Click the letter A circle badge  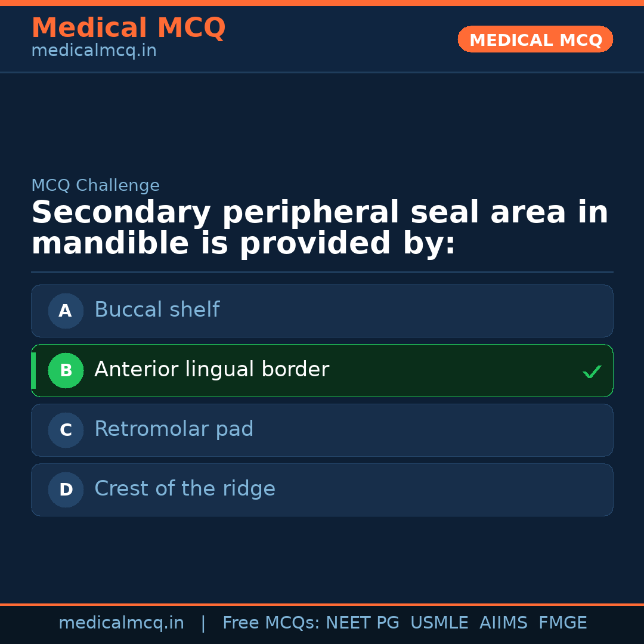(x=66, y=311)
